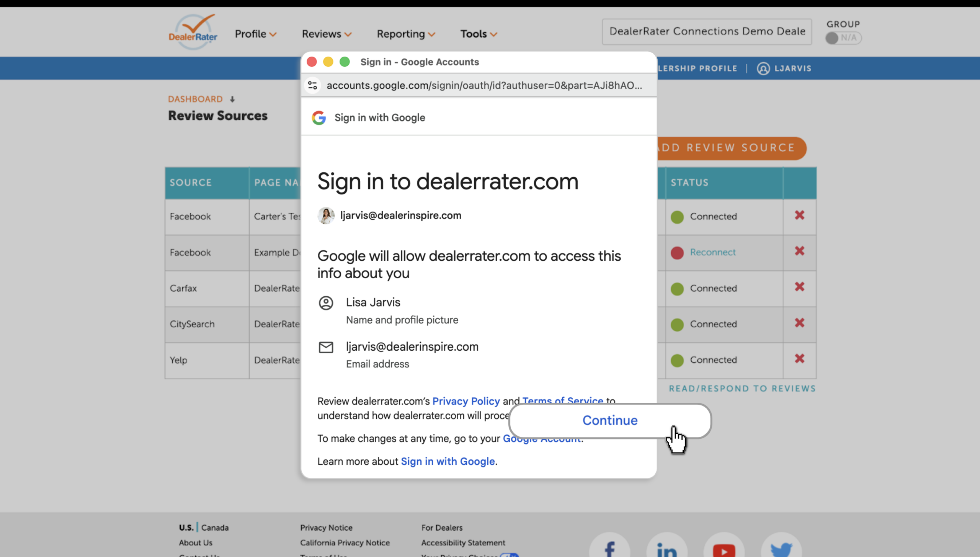The width and height of the screenshot is (980, 557).
Task: Click the DealerRater logo
Action: click(193, 32)
